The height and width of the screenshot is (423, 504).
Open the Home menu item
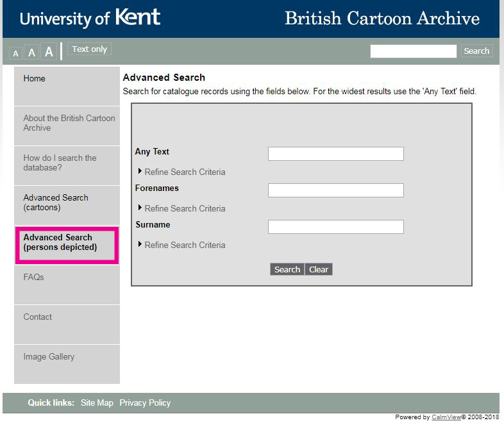(x=35, y=78)
